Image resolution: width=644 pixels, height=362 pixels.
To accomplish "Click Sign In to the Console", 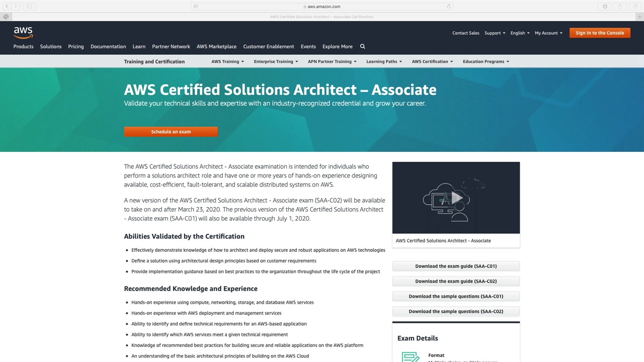I will [600, 33].
